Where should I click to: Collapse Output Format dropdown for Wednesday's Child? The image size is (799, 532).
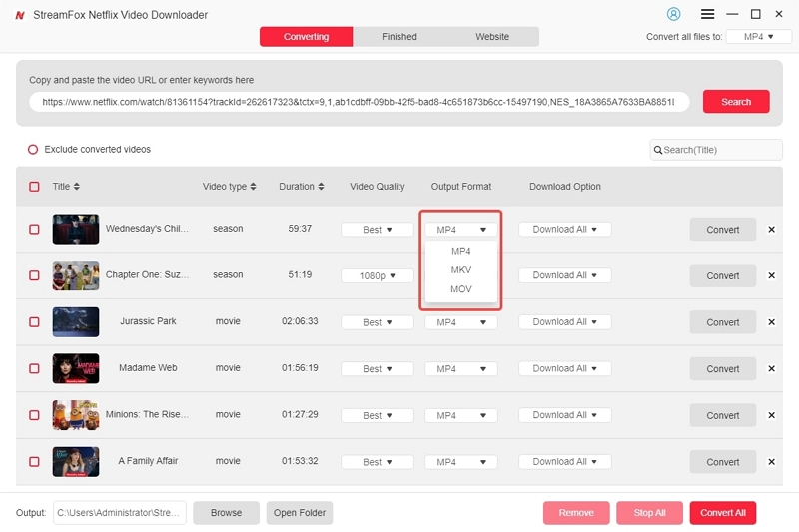pyautogui.click(x=461, y=230)
